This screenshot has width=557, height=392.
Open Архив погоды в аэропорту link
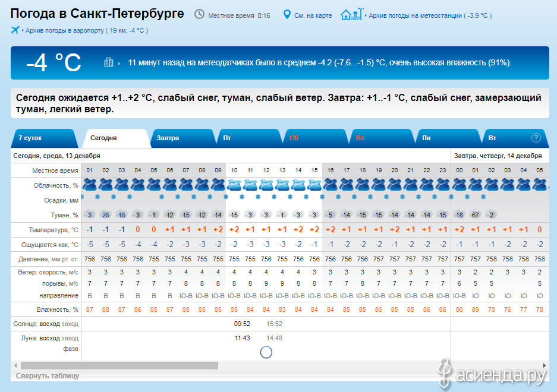click(x=87, y=30)
